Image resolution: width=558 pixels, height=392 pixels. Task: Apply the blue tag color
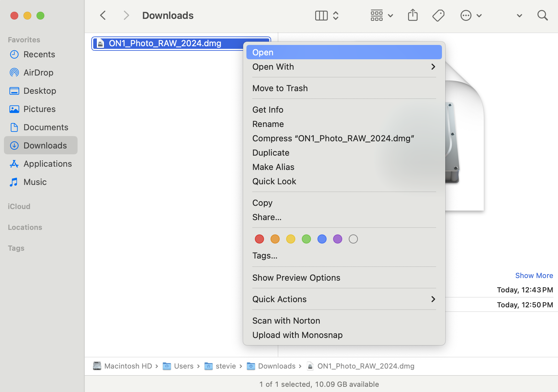pyautogui.click(x=322, y=239)
